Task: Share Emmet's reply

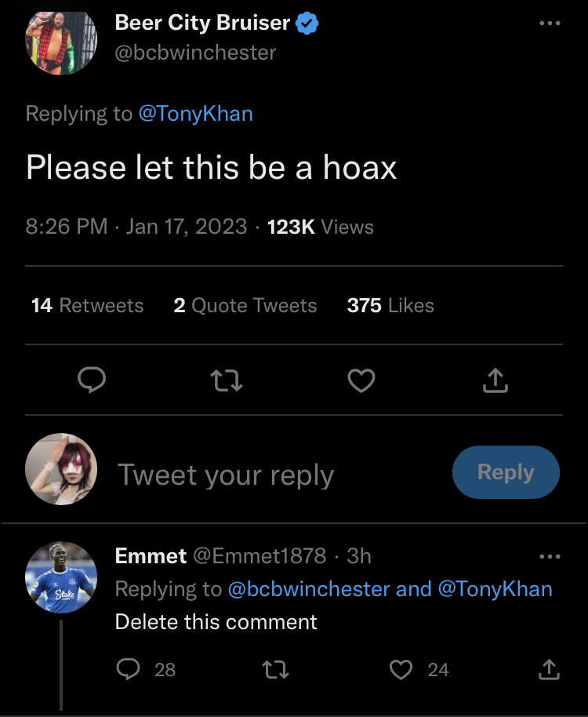Action: click(548, 669)
